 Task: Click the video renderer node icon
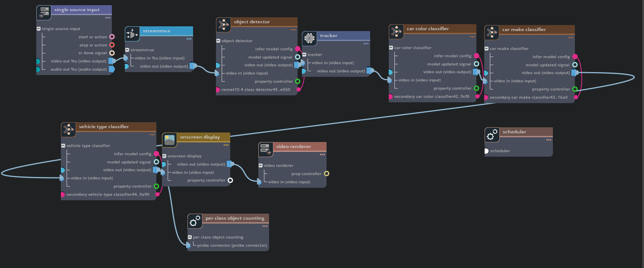point(266,149)
